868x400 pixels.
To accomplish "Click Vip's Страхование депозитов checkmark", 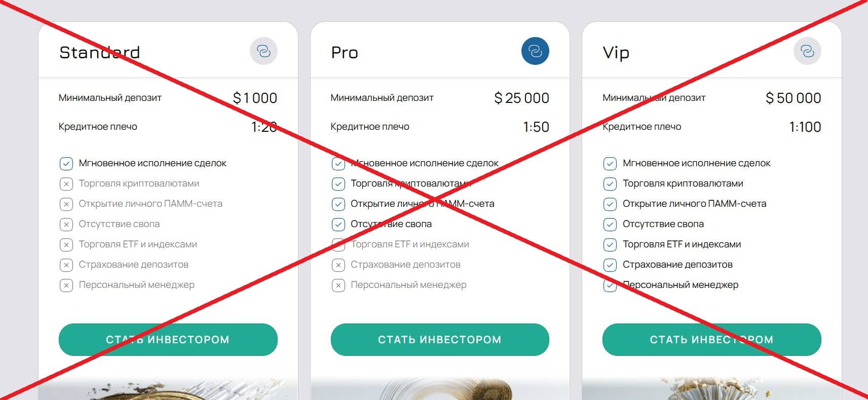I will [610, 265].
